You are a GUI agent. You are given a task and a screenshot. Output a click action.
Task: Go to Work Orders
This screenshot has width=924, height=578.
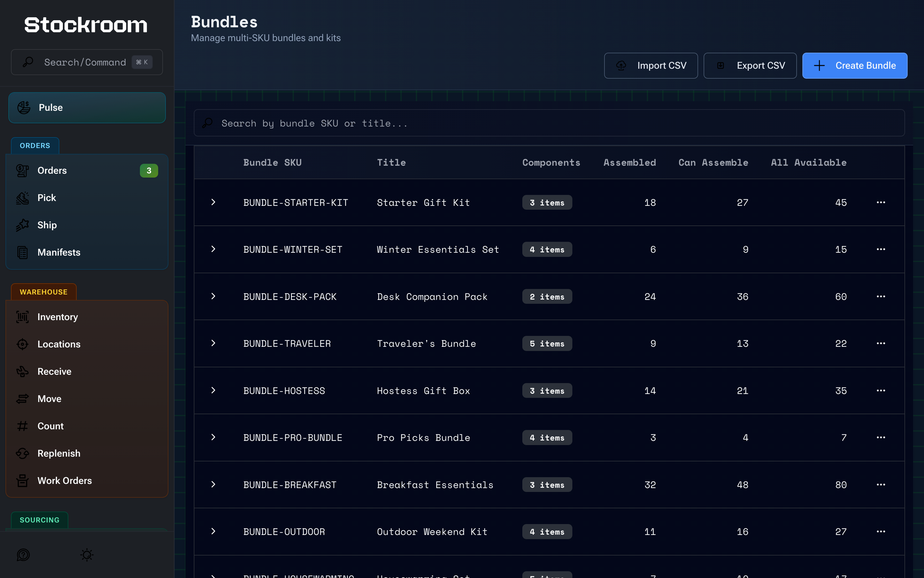click(x=87, y=480)
